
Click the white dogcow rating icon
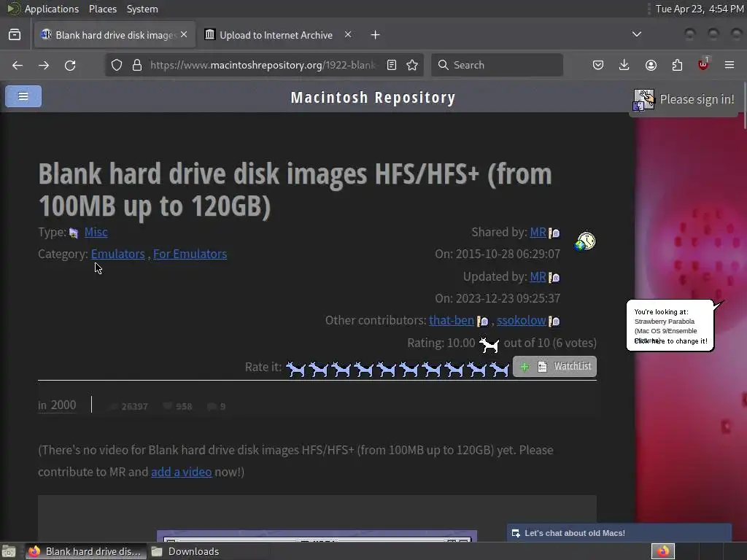tap(489, 344)
